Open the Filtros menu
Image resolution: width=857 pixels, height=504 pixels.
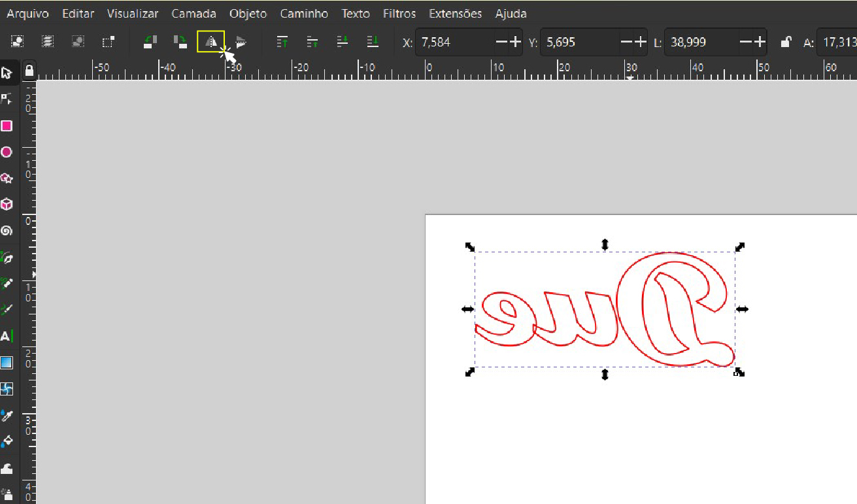tap(399, 14)
